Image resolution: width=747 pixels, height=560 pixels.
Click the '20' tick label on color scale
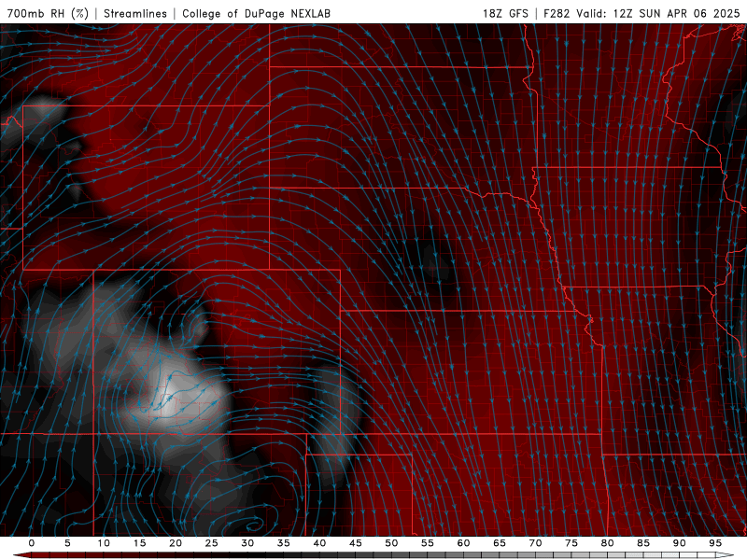176,543
